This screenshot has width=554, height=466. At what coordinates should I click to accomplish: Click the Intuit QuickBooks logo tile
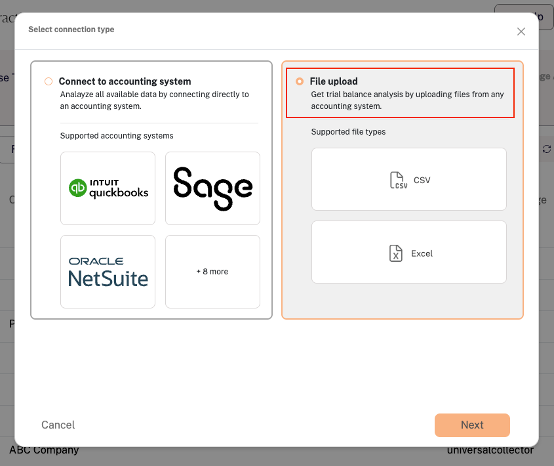coord(108,188)
